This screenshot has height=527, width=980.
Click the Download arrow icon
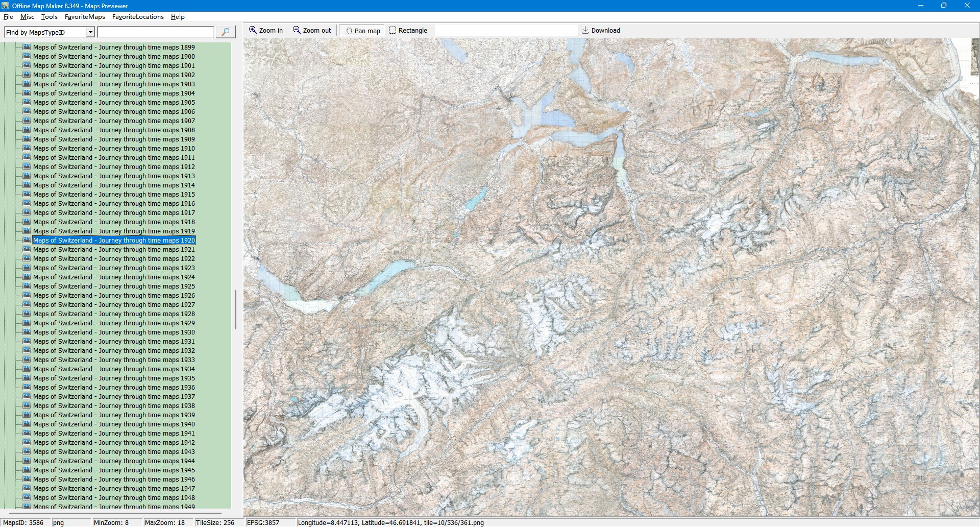(585, 30)
